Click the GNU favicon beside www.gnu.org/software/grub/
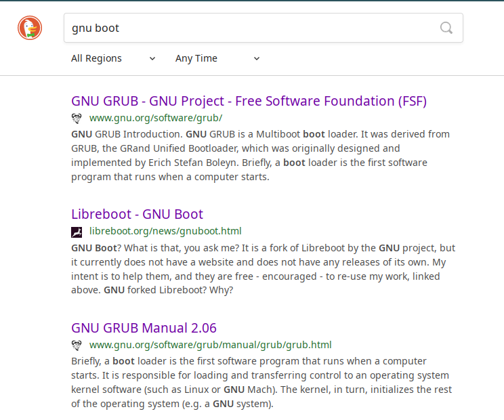504x420 pixels. point(77,118)
